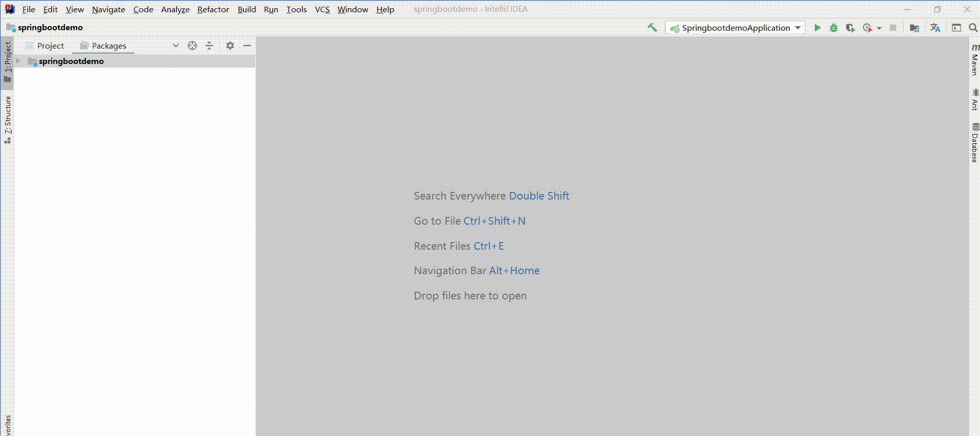This screenshot has height=436, width=980.
Task: Open the project view chooser chevron
Action: click(176, 46)
